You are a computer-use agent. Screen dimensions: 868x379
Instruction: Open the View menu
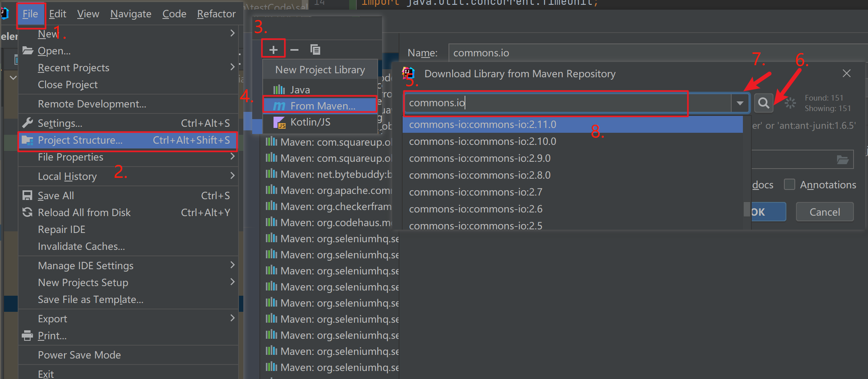pos(88,14)
